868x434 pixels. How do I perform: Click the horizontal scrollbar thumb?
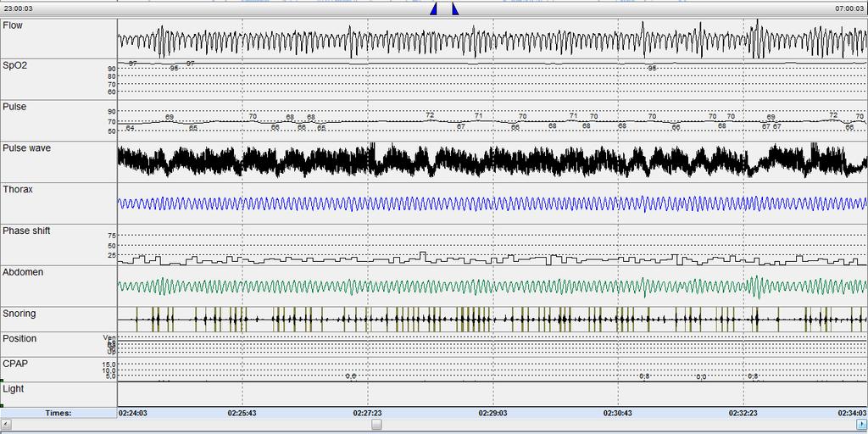(x=376, y=424)
